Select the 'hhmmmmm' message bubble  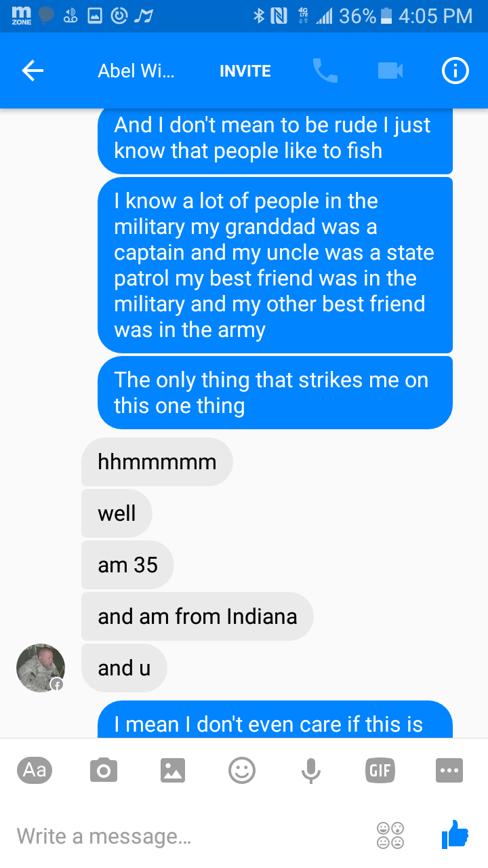pyautogui.click(x=157, y=462)
